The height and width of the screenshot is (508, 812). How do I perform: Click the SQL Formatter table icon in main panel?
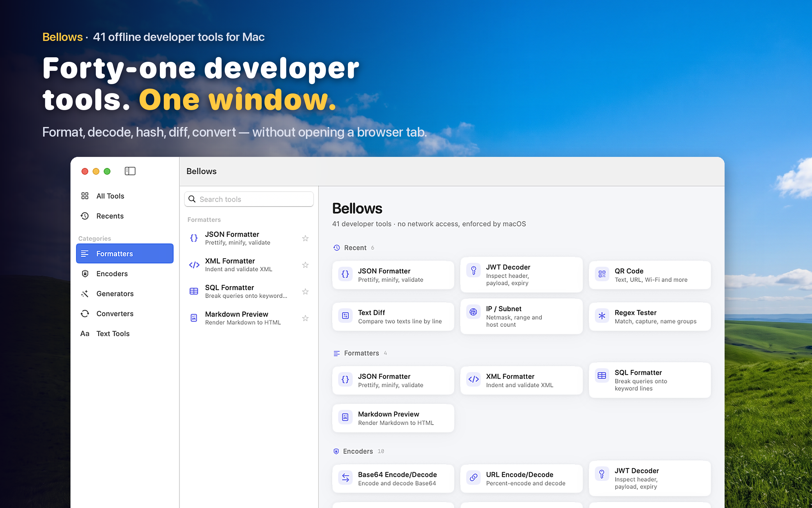[x=602, y=376]
